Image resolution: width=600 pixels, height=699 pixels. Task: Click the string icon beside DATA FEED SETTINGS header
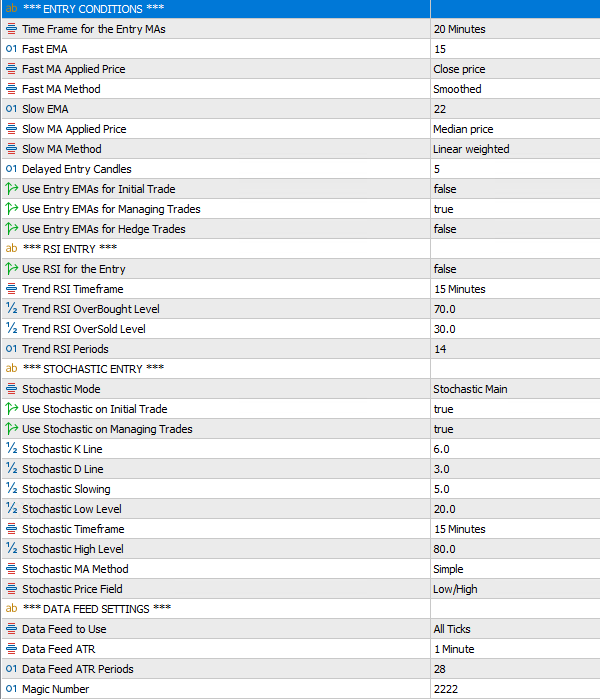(11, 609)
